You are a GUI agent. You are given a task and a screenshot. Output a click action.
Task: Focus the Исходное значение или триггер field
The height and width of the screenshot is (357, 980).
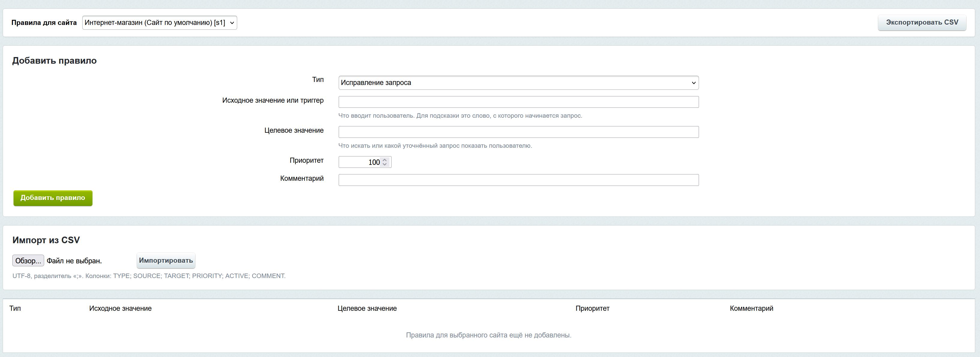pos(519,101)
